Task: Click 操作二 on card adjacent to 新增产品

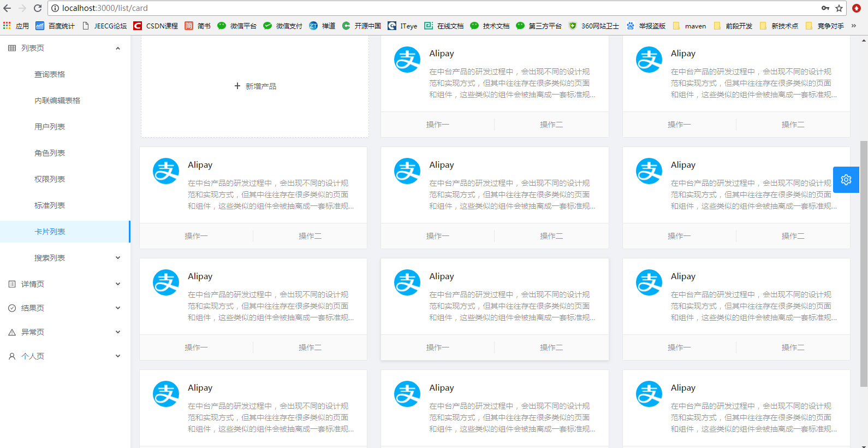Action: pyautogui.click(x=551, y=125)
